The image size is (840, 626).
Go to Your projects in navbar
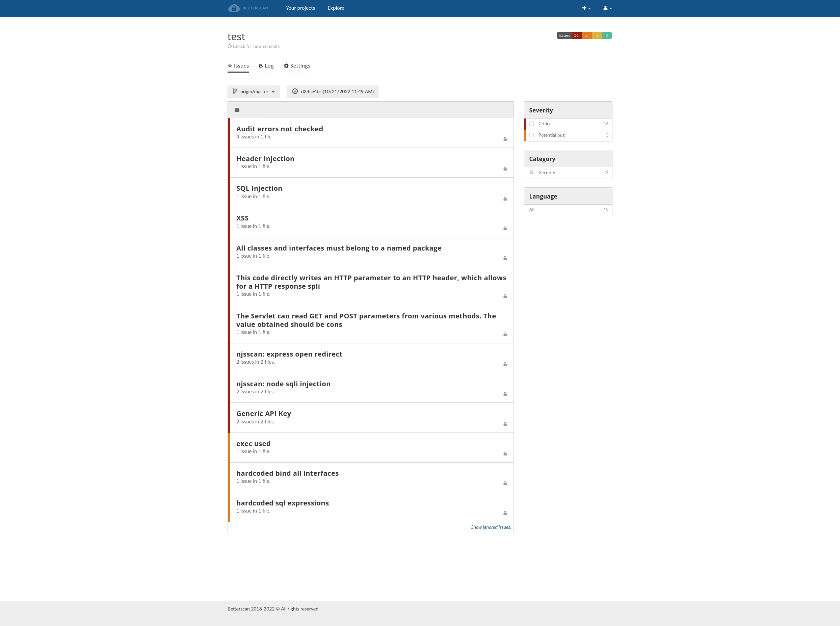(x=300, y=8)
